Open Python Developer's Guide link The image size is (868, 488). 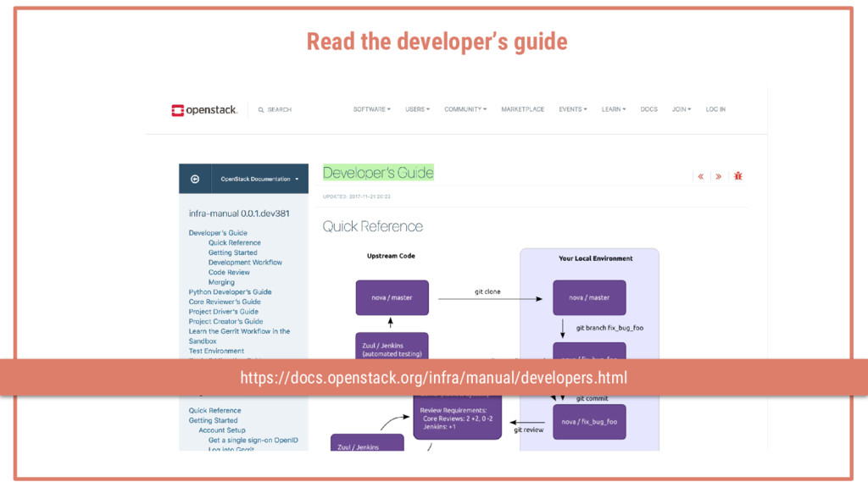pyautogui.click(x=230, y=292)
